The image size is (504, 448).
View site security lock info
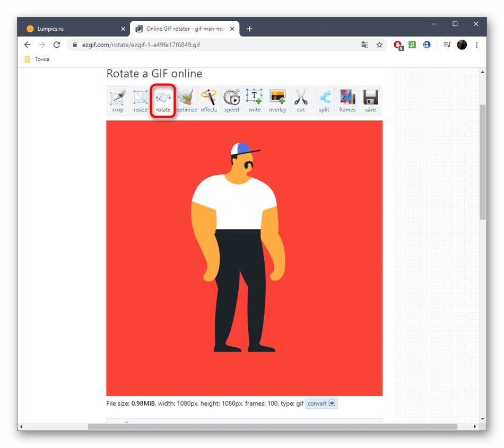(x=75, y=45)
